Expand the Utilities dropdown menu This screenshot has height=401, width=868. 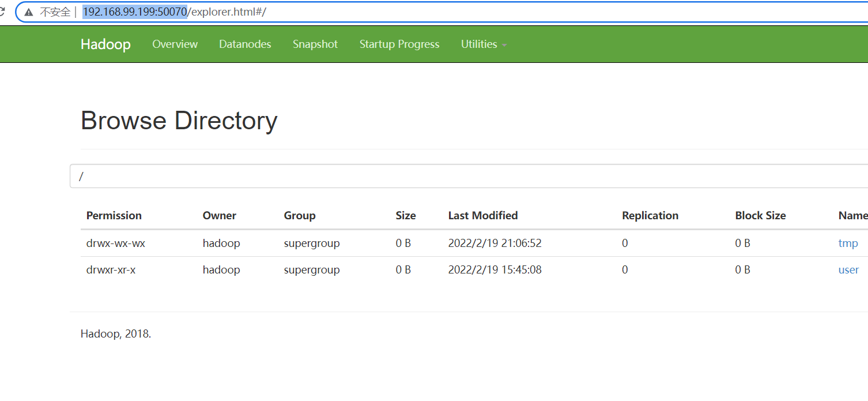click(x=484, y=44)
